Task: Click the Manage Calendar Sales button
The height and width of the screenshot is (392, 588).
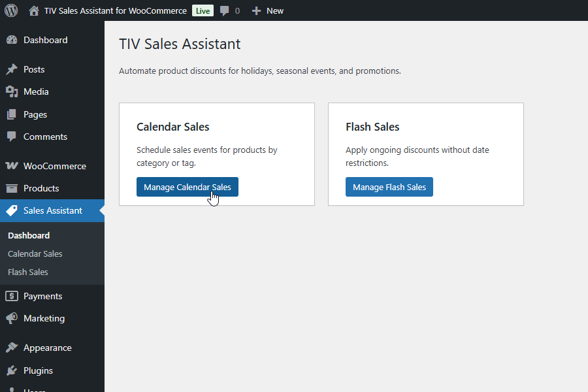Action: (x=187, y=187)
